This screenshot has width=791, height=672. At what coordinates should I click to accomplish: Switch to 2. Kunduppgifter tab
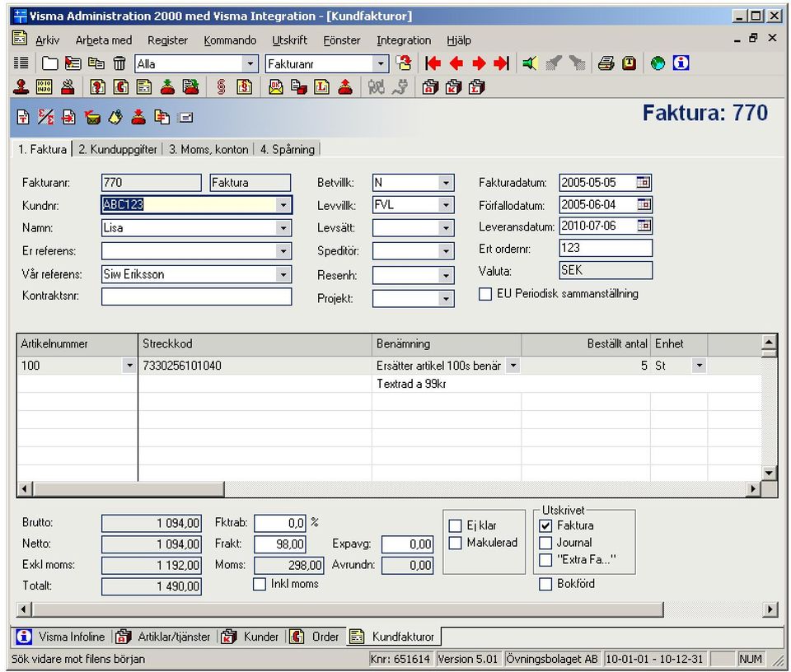118,149
